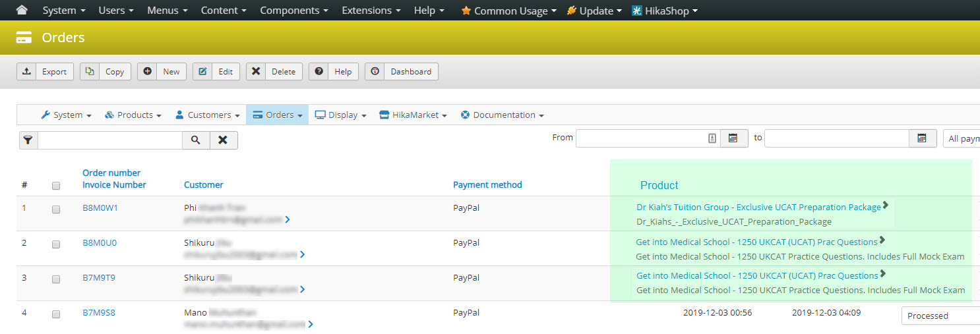980x334 pixels.
Task: Open the Processed status dropdown
Action: [x=940, y=316]
